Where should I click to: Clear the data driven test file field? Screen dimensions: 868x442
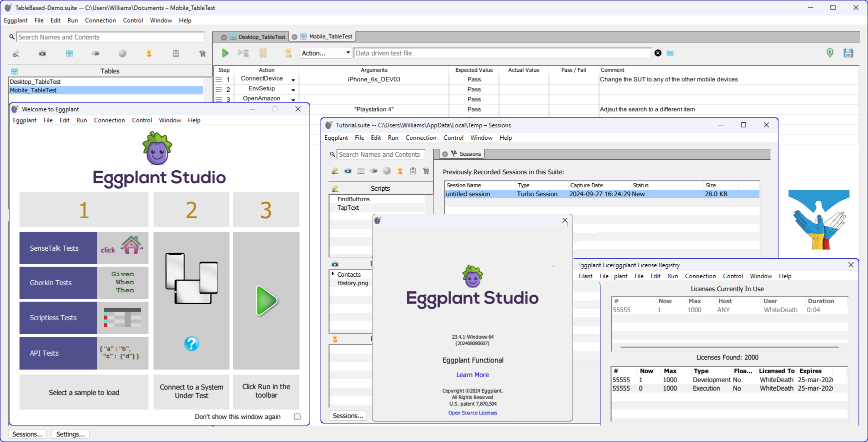(658, 53)
